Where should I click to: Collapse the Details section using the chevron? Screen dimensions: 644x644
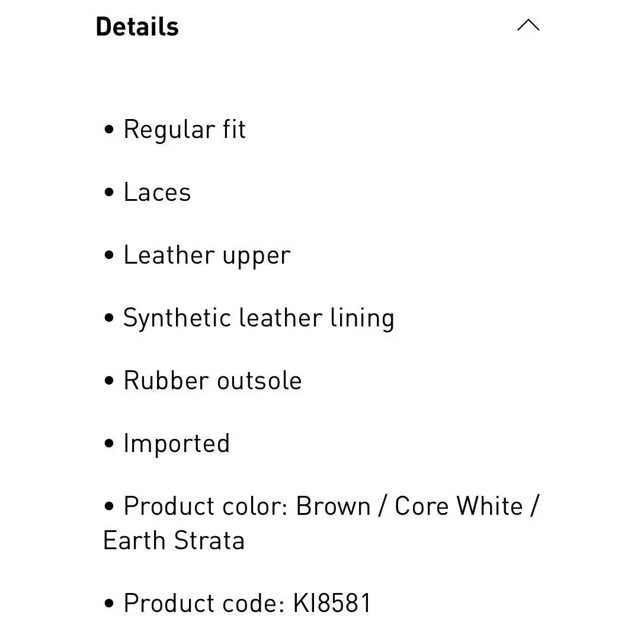(528, 25)
